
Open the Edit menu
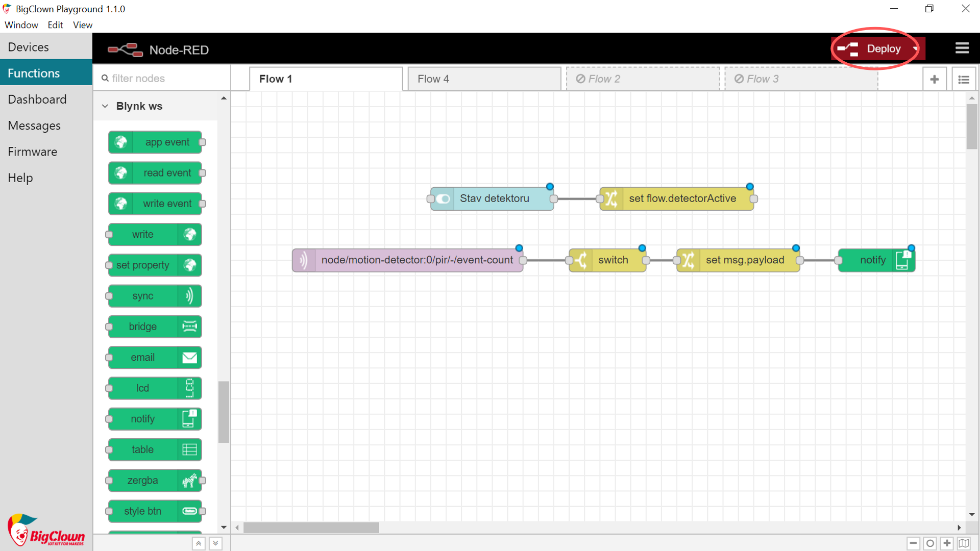tap(55, 25)
